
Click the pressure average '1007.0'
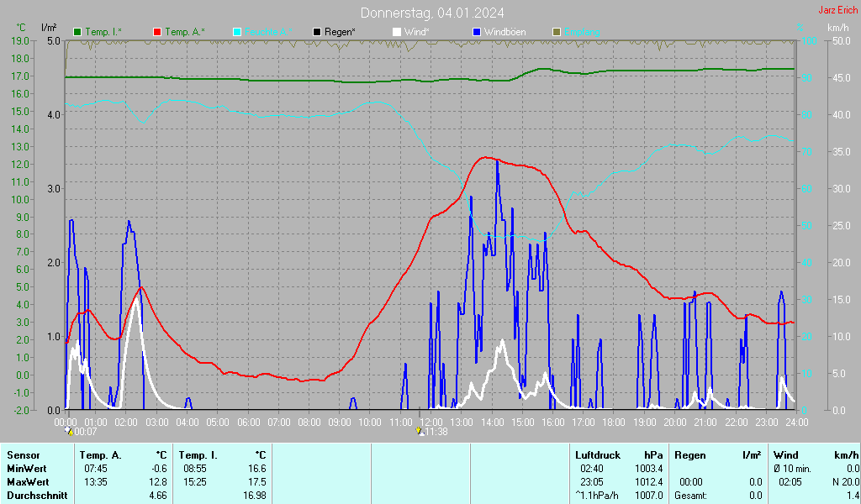pos(648,496)
